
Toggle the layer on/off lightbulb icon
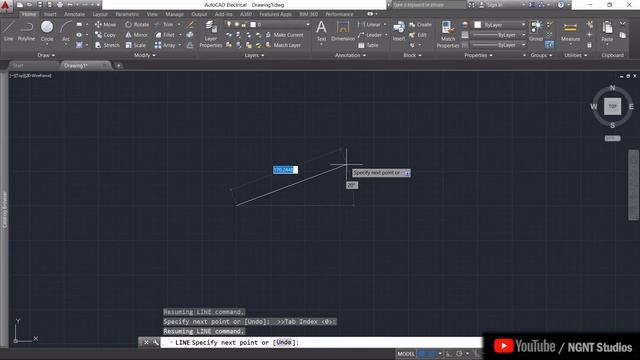tap(229, 24)
